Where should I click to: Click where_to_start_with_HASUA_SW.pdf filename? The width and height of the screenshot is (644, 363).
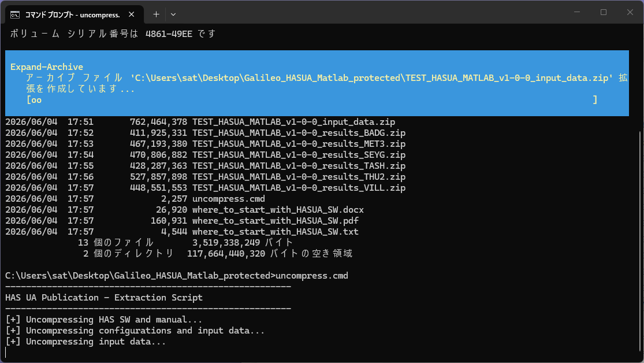(276, 221)
